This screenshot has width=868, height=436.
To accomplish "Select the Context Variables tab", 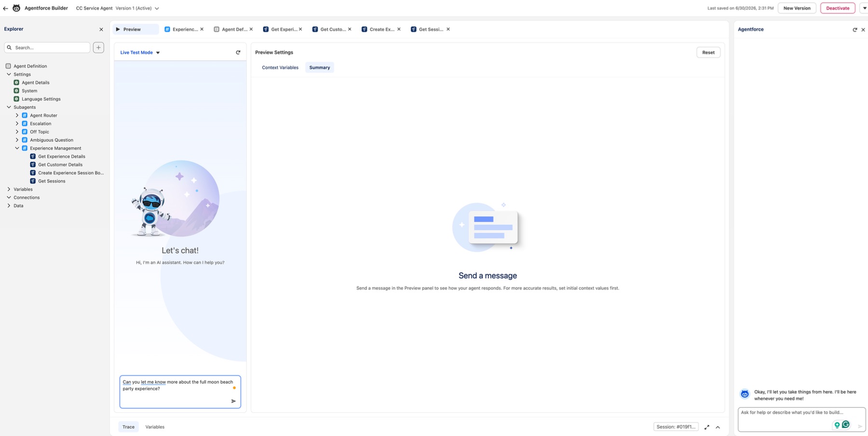I will [x=280, y=67].
